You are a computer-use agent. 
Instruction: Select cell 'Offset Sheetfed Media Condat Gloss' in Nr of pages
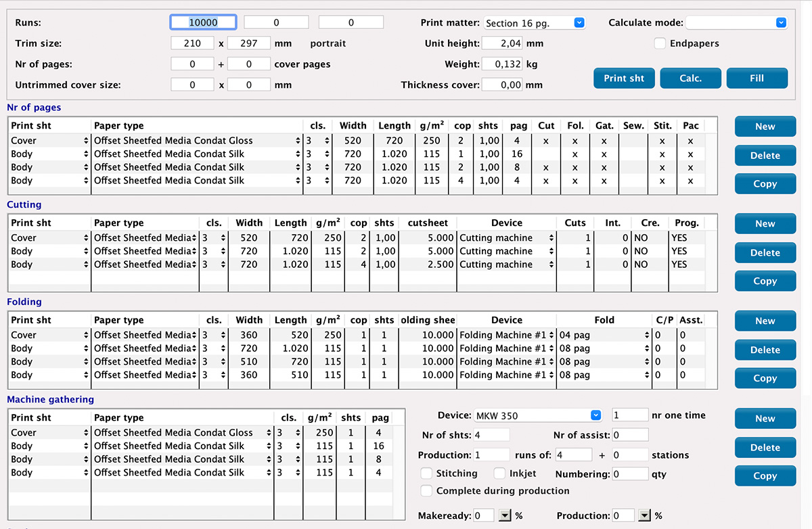point(173,141)
